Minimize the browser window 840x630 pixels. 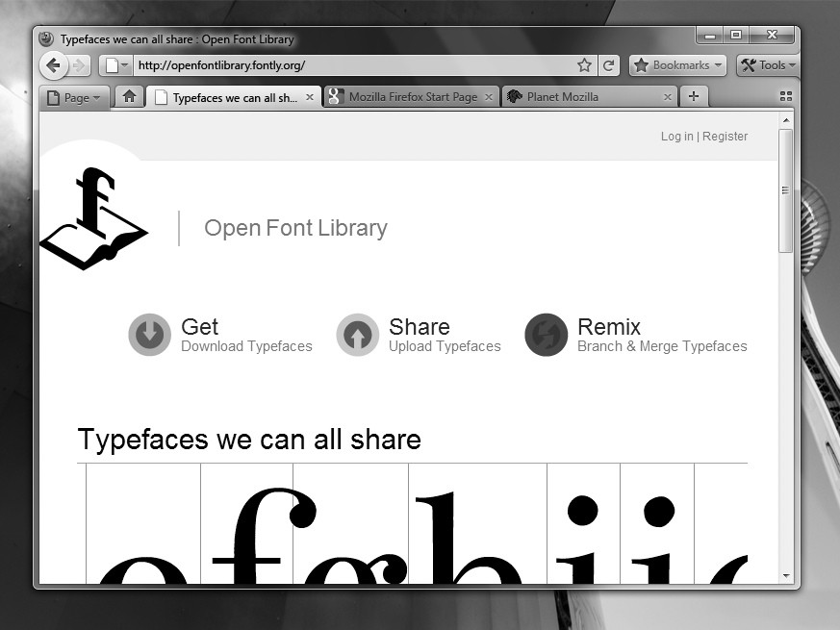point(710,36)
